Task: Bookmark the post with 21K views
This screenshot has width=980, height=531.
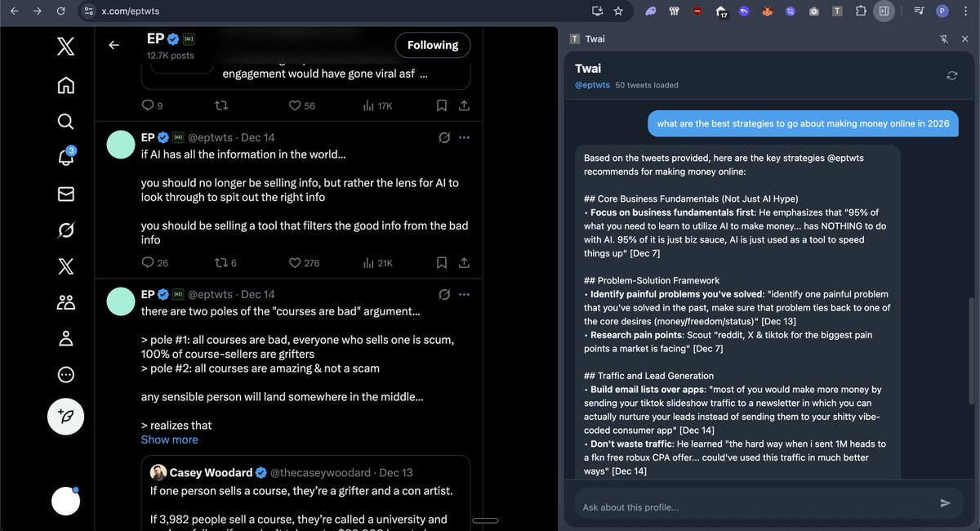Action: point(441,263)
